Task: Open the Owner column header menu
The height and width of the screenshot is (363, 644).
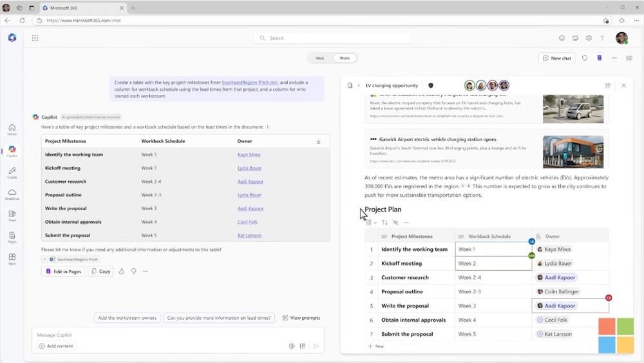Action: click(x=570, y=237)
